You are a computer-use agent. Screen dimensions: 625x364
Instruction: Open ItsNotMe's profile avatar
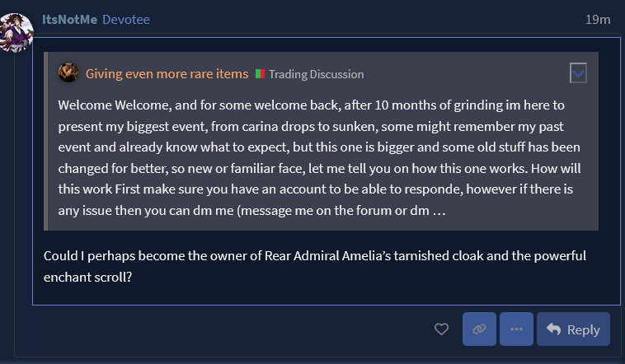pos(16,31)
